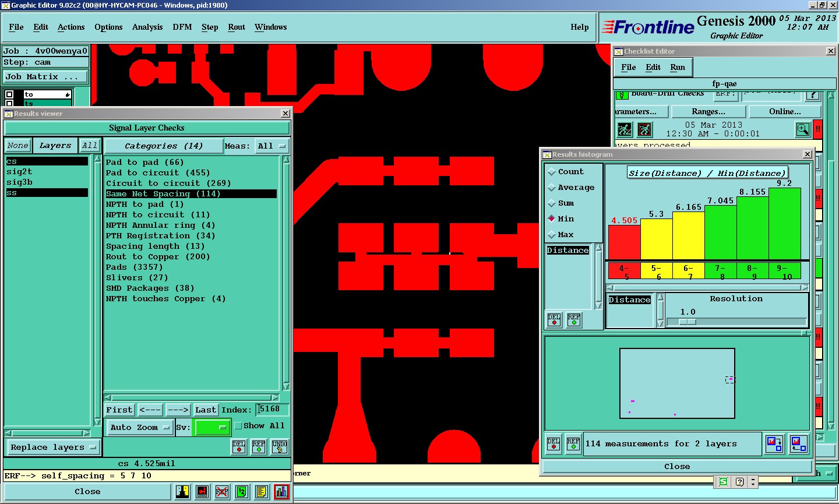
Task: Click the red-dot display icon near Close
Action: click(202, 492)
